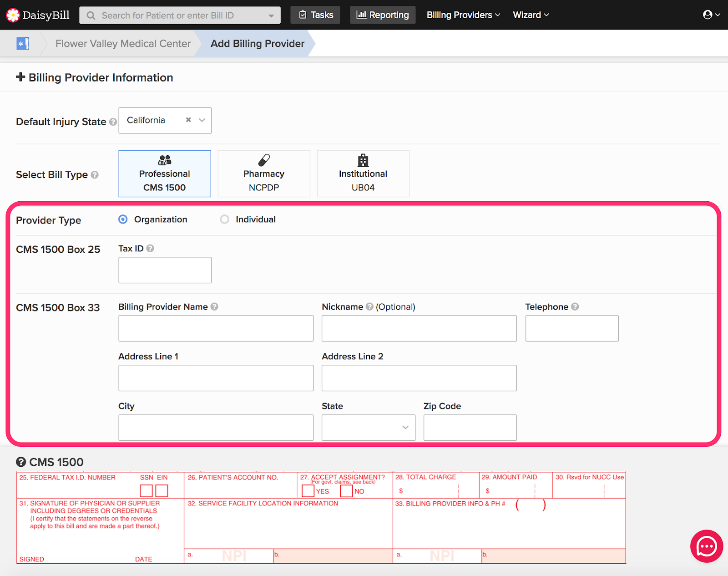Click the Tax ID input field
This screenshot has height=576, width=728.
tap(165, 270)
